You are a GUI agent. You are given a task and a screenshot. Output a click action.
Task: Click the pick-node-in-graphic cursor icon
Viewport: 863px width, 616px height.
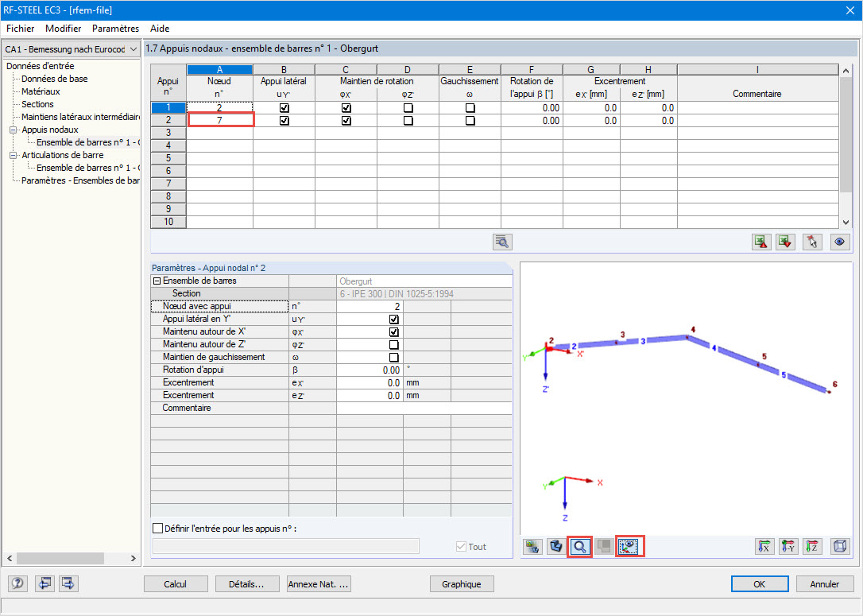tap(812, 242)
